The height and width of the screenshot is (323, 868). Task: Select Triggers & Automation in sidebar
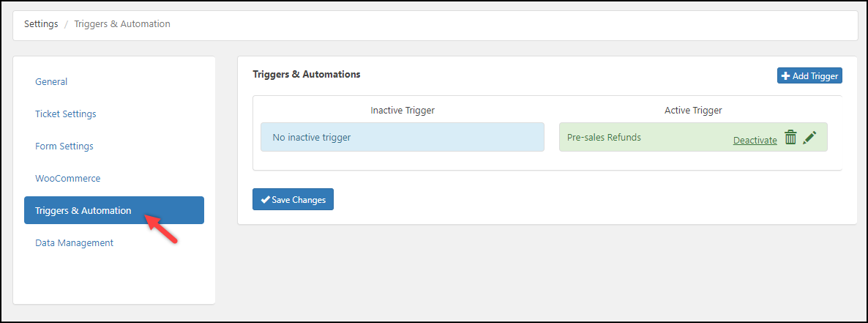tap(83, 211)
